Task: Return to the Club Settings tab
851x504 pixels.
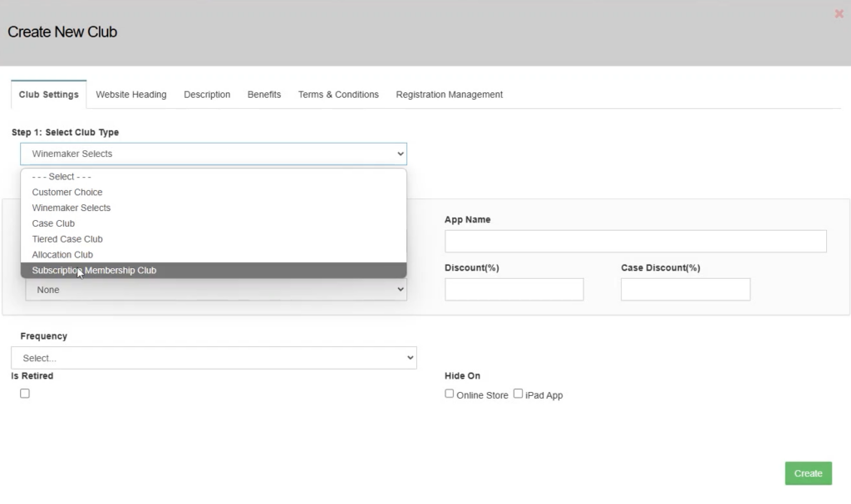Action: coord(48,94)
